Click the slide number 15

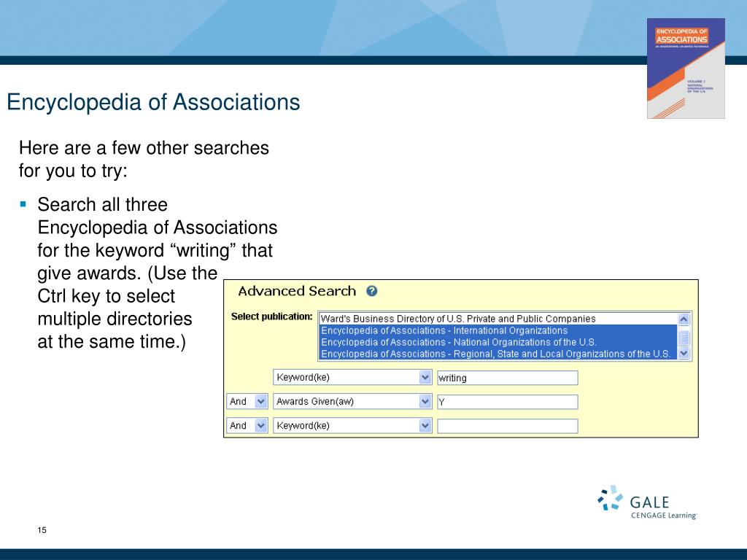click(42, 530)
